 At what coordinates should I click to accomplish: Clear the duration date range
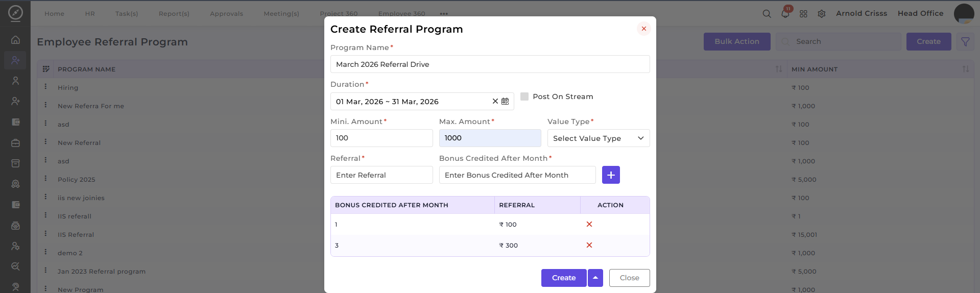(495, 101)
